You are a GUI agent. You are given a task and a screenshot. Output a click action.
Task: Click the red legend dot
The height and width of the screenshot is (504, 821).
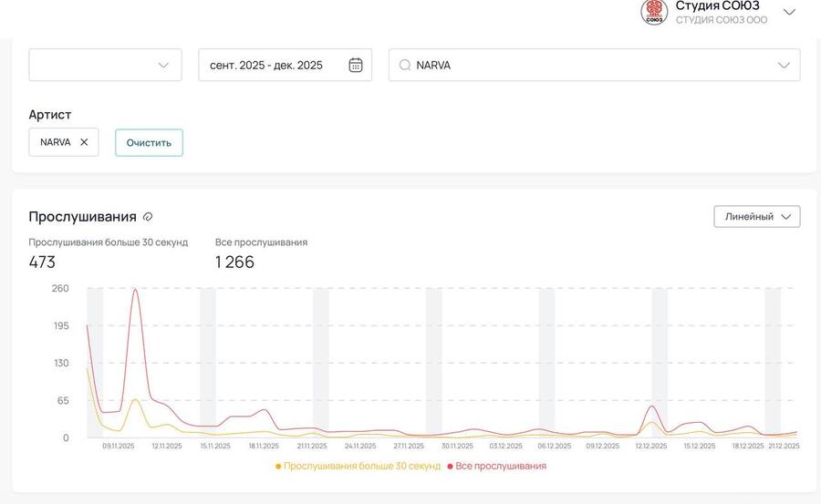(451, 467)
